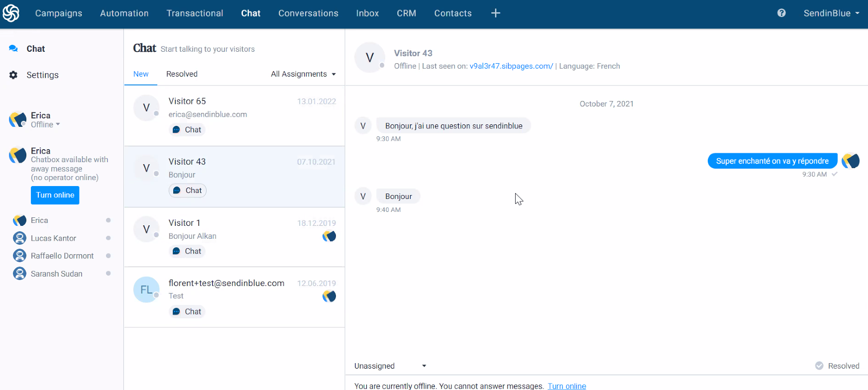
Task: Open the help question mark icon
Action: [x=781, y=13]
